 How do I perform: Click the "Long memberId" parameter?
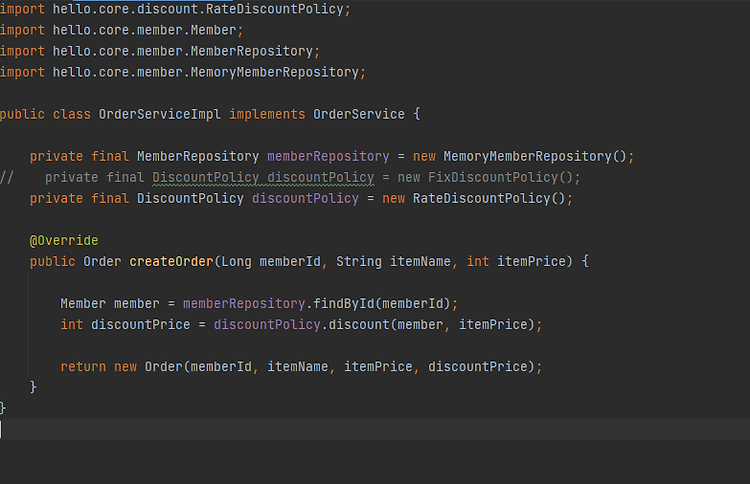[x=271, y=262]
